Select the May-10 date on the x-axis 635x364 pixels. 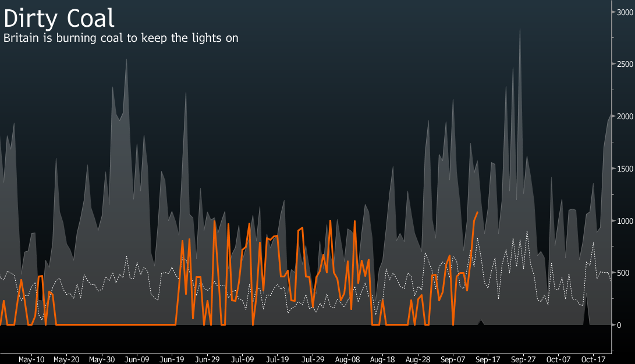(x=31, y=359)
